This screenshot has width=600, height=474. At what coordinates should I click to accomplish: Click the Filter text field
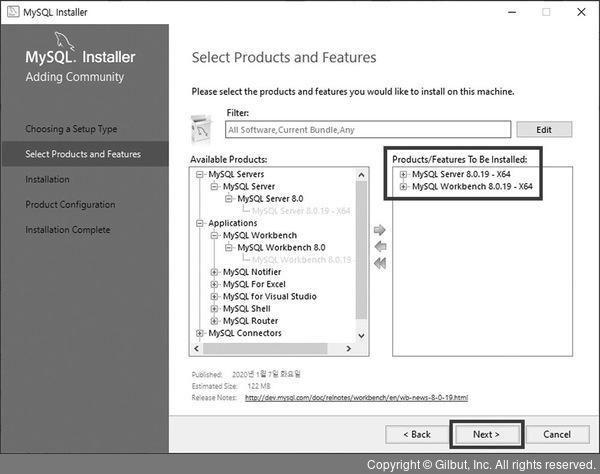(368, 130)
